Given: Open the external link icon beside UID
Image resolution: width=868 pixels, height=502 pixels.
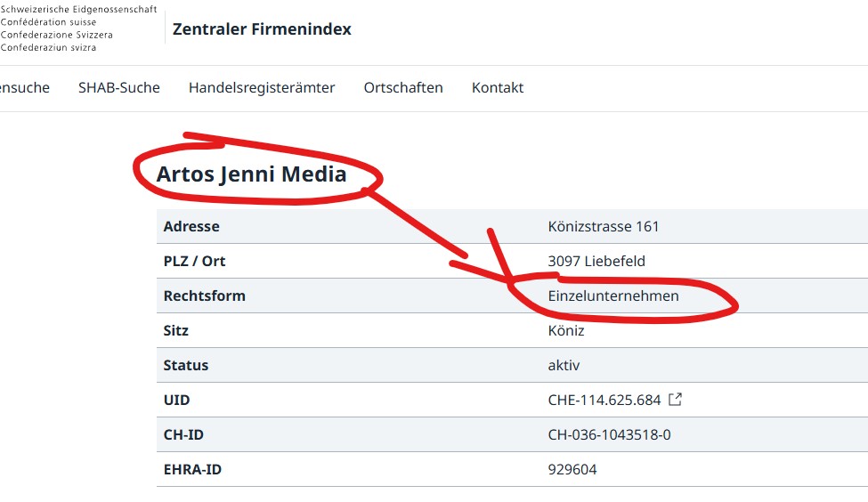Looking at the screenshot, I should (x=675, y=400).
